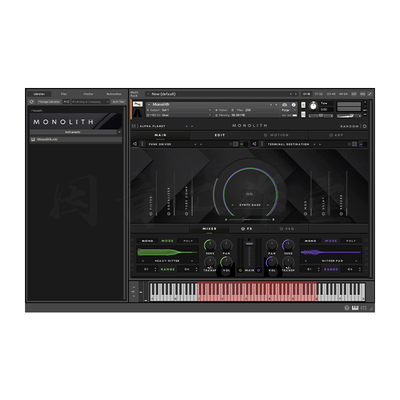Click the menu icon left of ALPHA PLANET

(x=134, y=126)
